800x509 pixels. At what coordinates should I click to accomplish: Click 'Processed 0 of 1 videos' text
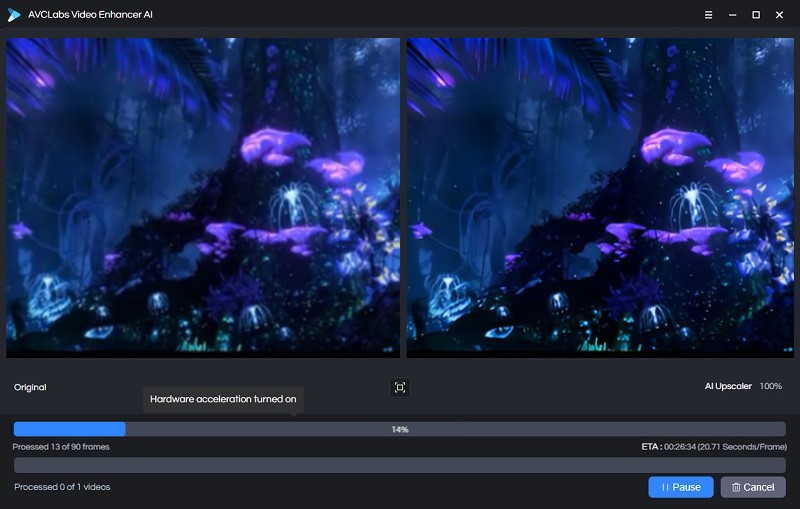pos(62,487)
